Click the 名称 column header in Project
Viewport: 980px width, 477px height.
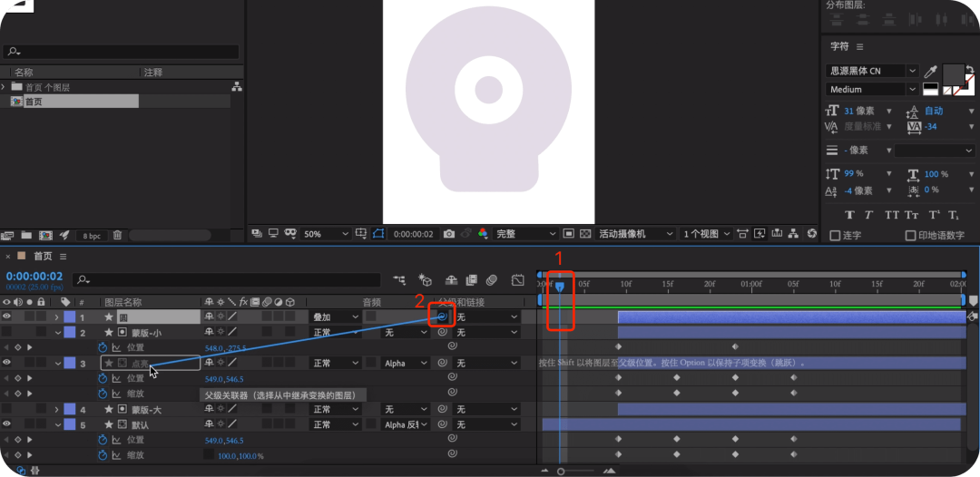coord(24,73)
